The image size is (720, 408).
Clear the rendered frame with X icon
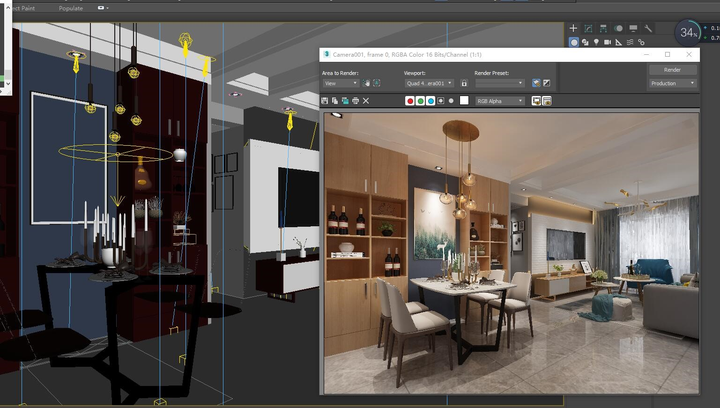click(x=366, y=101)
